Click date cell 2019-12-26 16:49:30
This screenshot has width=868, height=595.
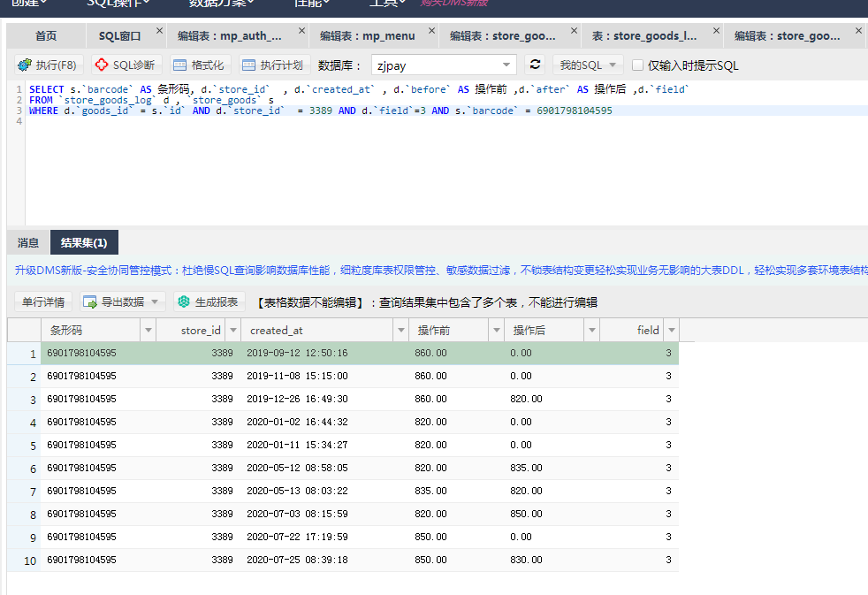[x=297, y=399]
